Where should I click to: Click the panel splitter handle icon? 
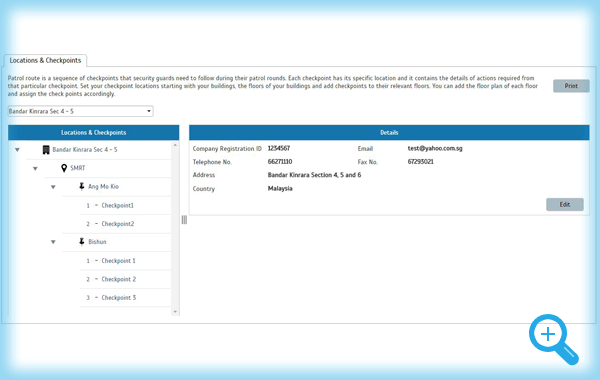point(184,220)
